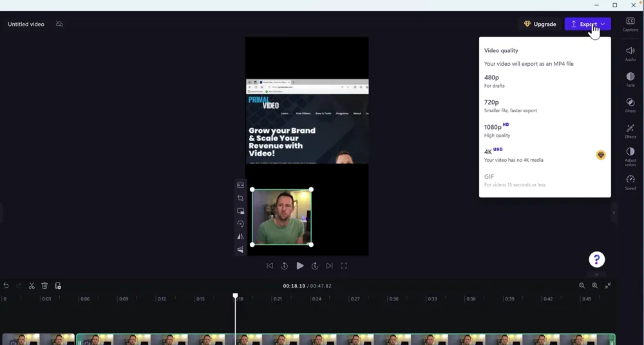Select the Crop tool beside the preview
The image size is (644, 345).
[x=240, y=198]
